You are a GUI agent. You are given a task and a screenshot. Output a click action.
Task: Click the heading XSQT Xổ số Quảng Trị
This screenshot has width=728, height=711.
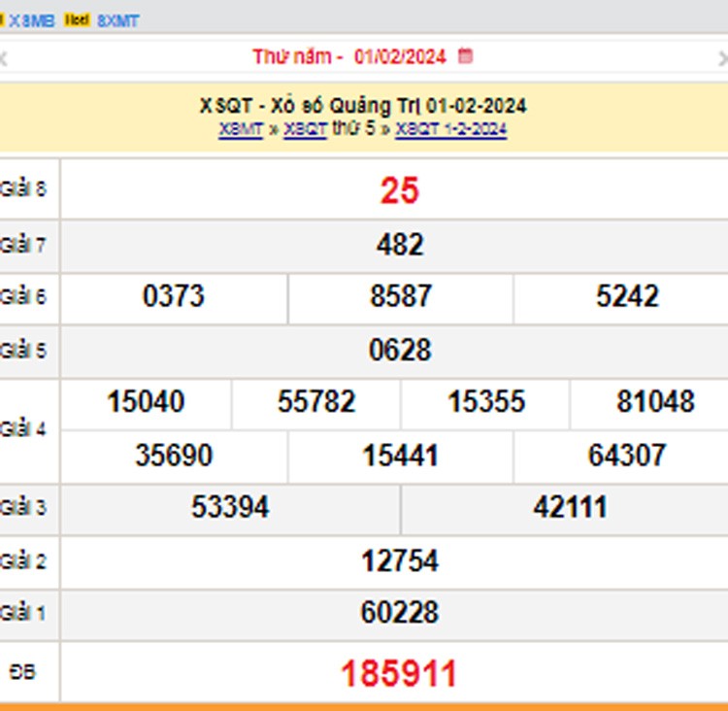[x=363, y=106]
